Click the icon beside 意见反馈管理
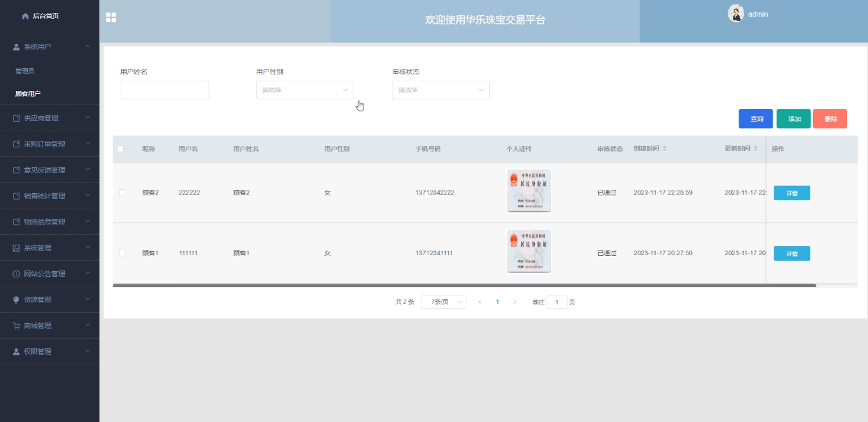Screen dimensions: 868x422 pyautogui.click(x=17, y=170)
